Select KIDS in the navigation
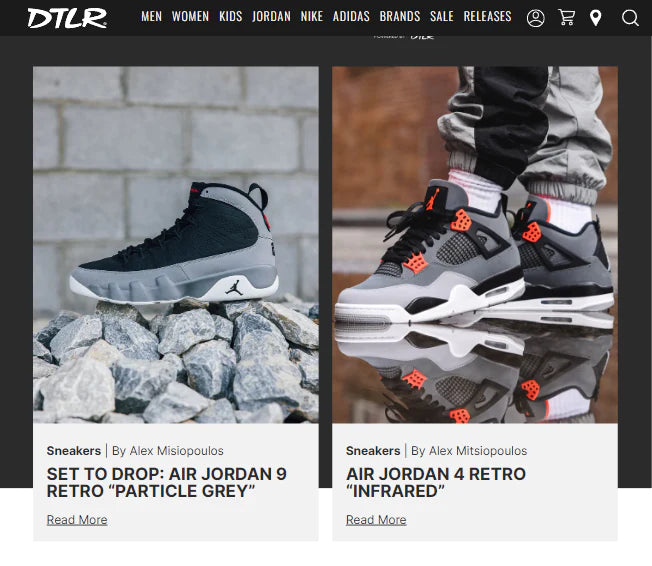This screenshot has height=566, width=652. [230, 17]
